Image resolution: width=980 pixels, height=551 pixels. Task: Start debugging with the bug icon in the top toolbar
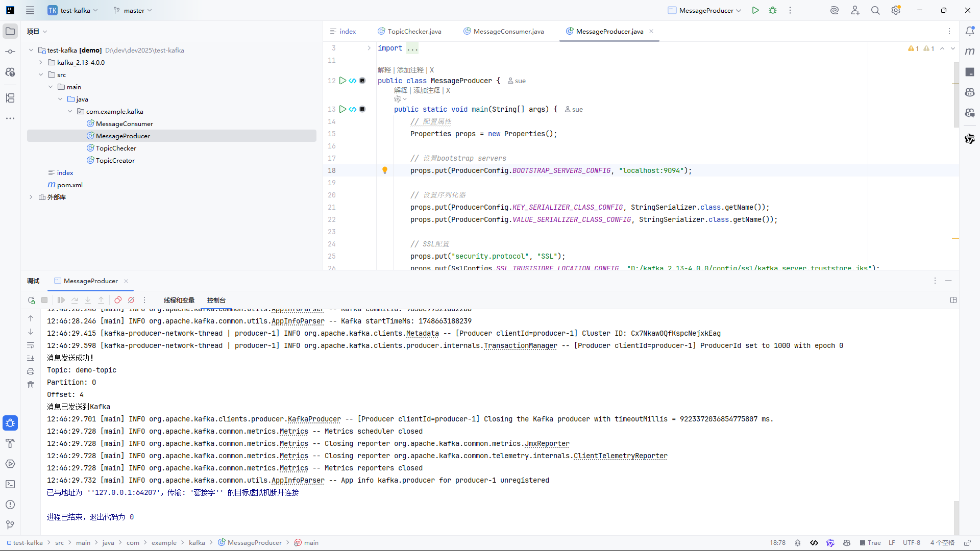coord(773,10)
